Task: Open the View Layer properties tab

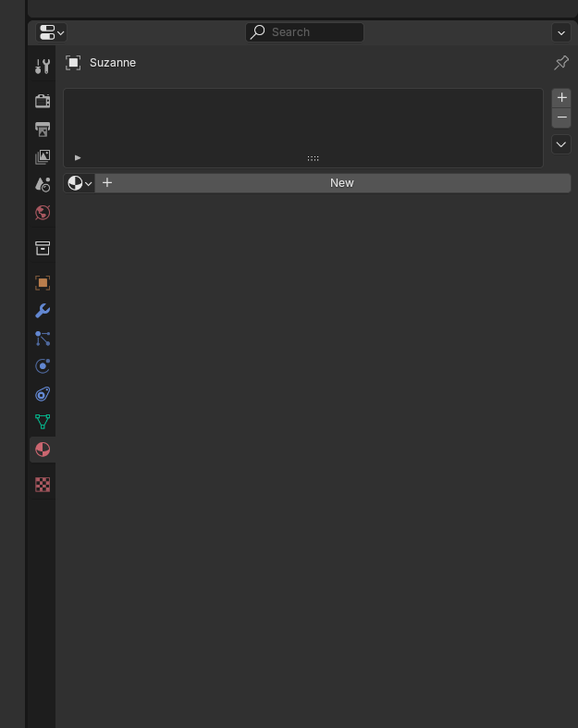Action: tap(43, 156)
